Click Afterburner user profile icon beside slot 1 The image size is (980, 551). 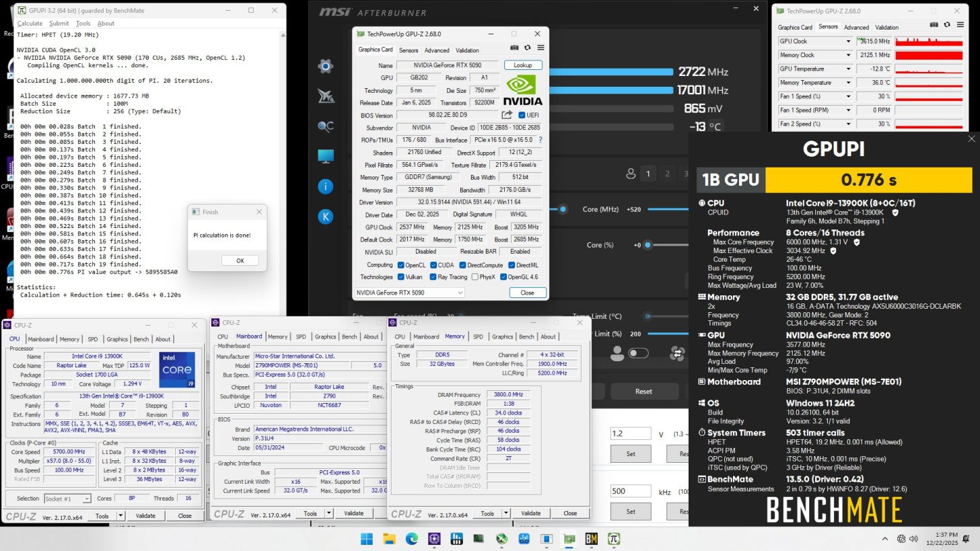(631, 174)
